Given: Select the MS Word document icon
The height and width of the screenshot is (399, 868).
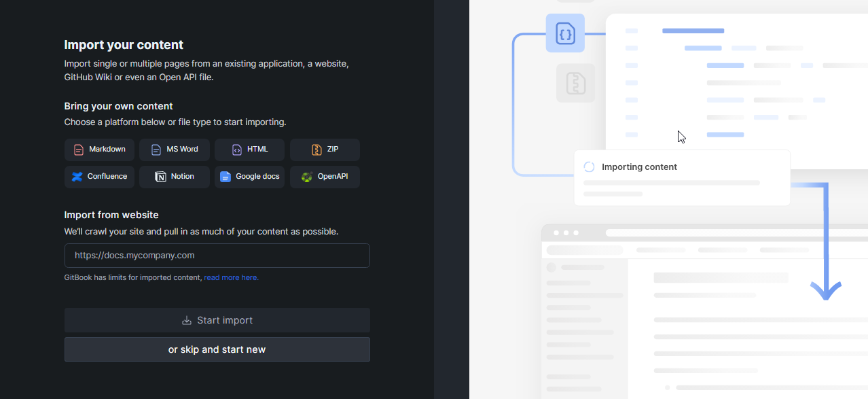Looking at the screenshot, I should pos(156,150).
